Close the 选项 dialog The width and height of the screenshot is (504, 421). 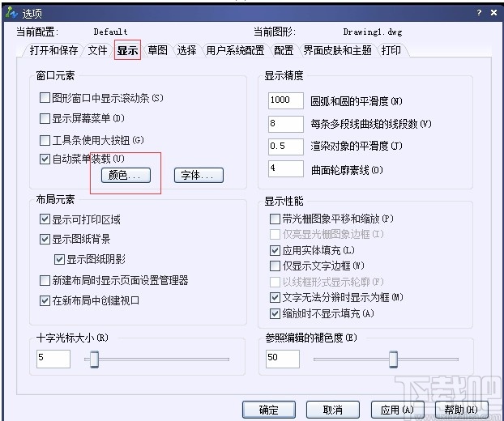494,12
